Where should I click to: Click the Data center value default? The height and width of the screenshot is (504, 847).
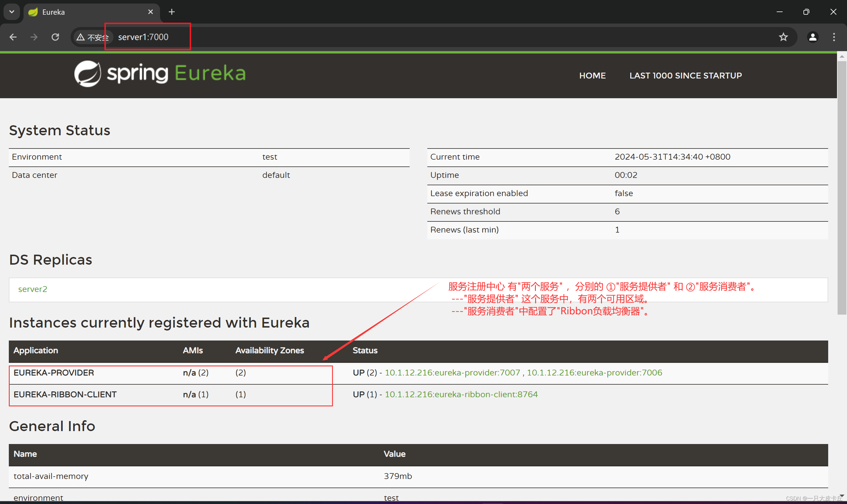click(x=276, y=175)
